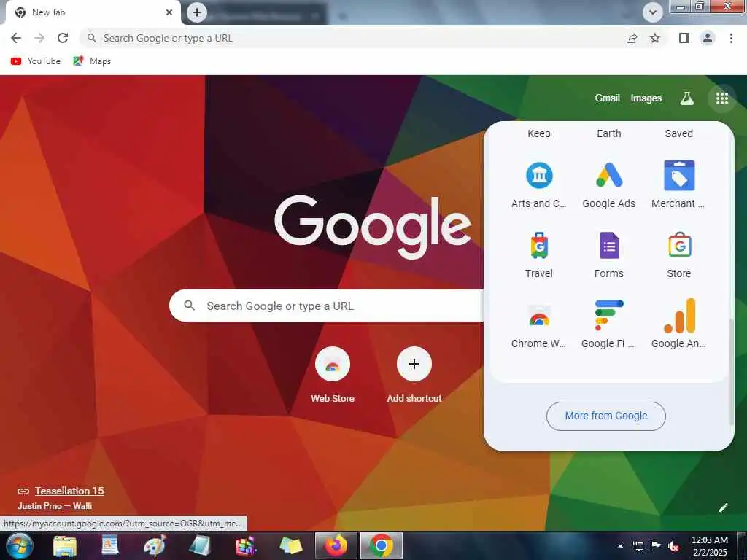Click the Gmail link
This screenshot has width=747, height=560.
coord(607,98)
